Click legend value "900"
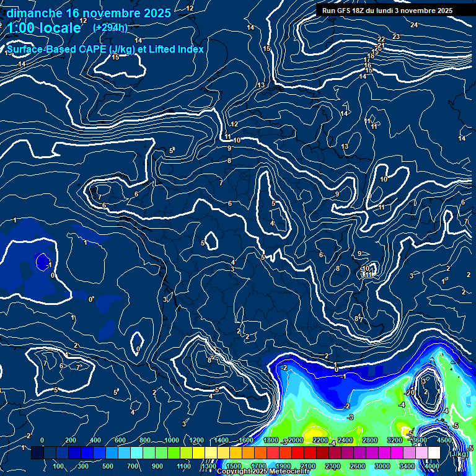 (157, 466)
